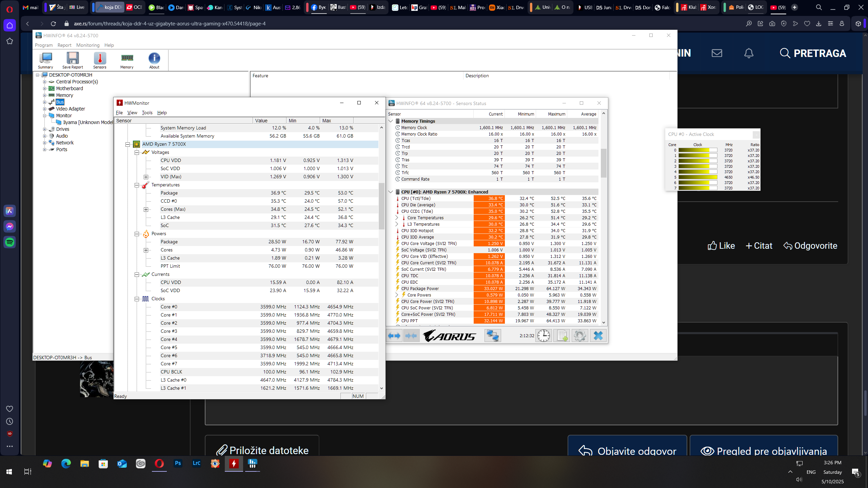Expand Central Processor(s) tree node
This screenshot has width=868, height=488.
coord(44,82)
